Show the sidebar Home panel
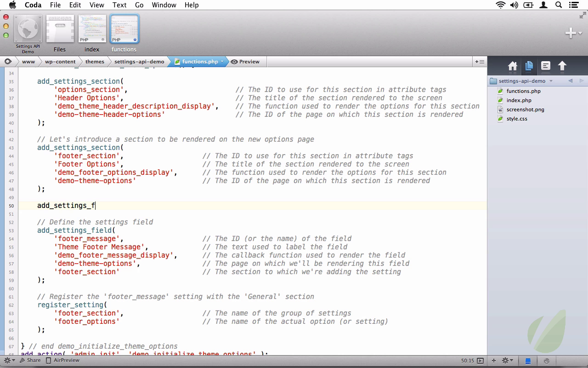The width and height of the screenshot is (588, 368). pyautogui.click(x=513, y=66)
